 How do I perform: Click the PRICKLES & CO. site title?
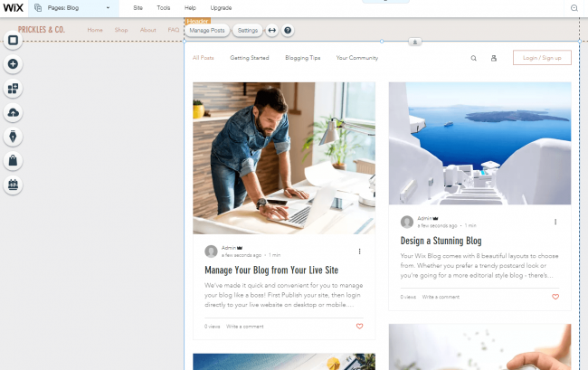click(x=42, y=30)
